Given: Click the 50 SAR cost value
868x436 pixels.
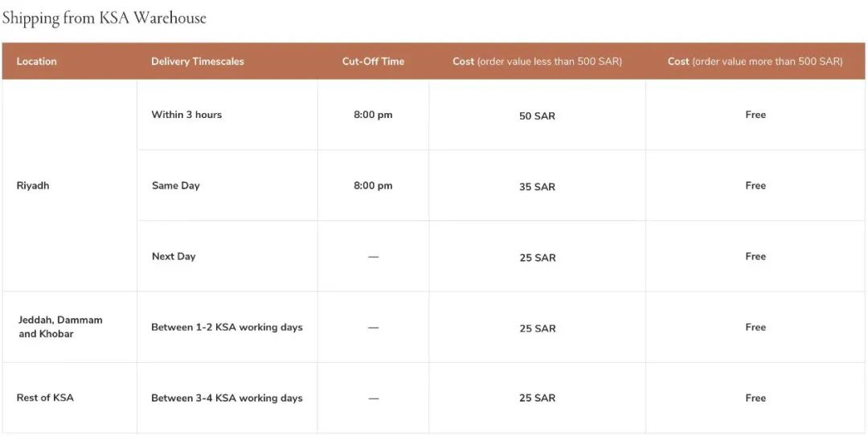Looking at the screenshot, I should [537, 116].
